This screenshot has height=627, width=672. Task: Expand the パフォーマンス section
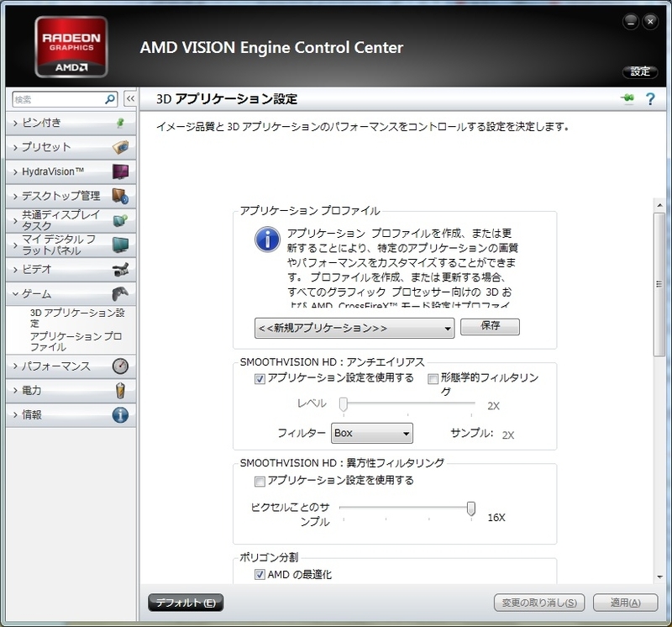(71, 366)
